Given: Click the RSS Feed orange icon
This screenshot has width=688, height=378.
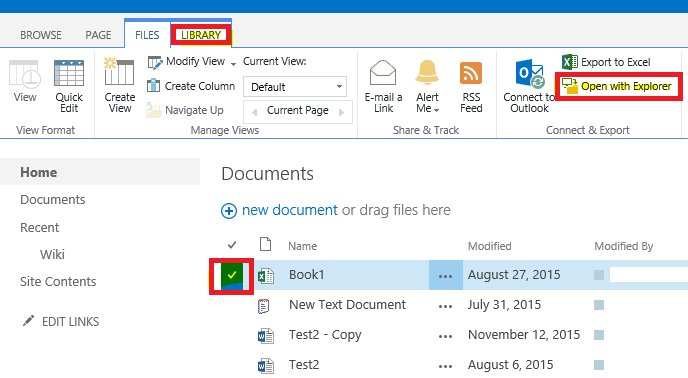Looking at the screenshot, I should click(471, 73).
